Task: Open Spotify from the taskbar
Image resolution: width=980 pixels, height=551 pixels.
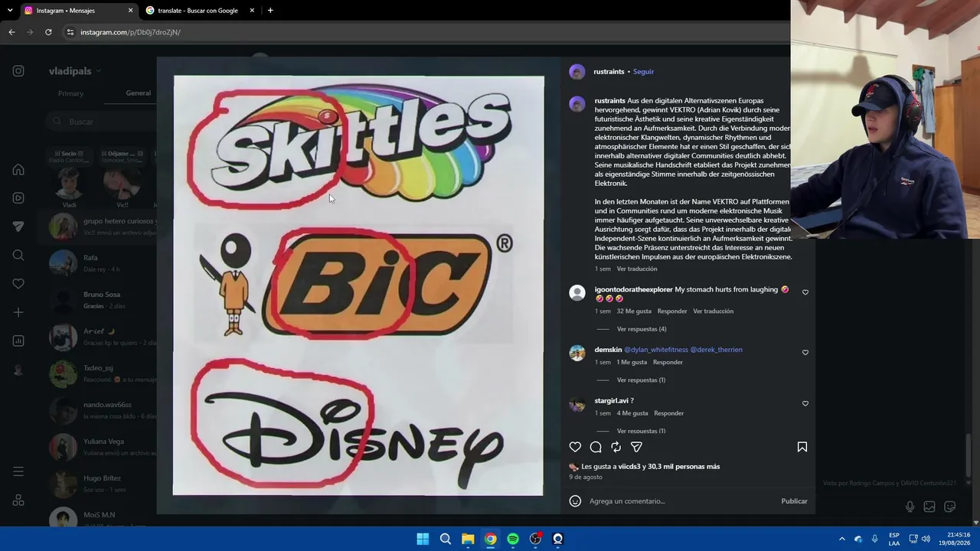Action: [513, 539]
